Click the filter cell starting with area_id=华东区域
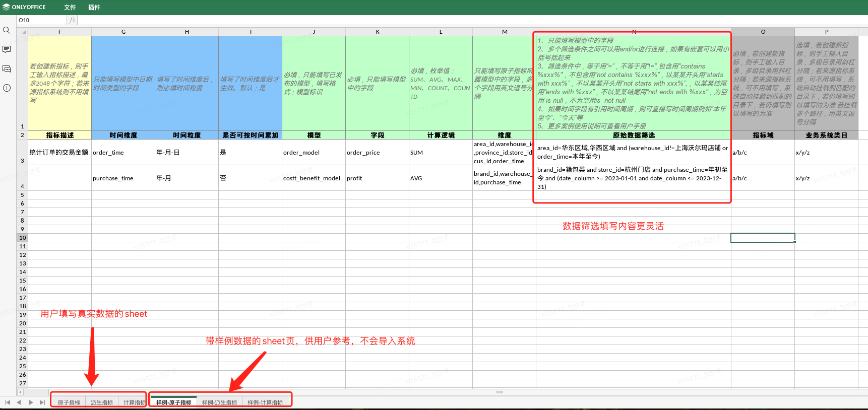The image size is (868, 410). 634,152
